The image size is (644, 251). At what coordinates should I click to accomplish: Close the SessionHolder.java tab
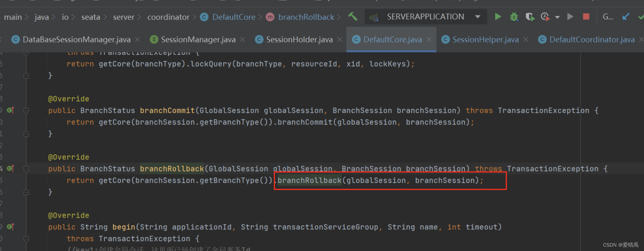(x=340, y=39)
